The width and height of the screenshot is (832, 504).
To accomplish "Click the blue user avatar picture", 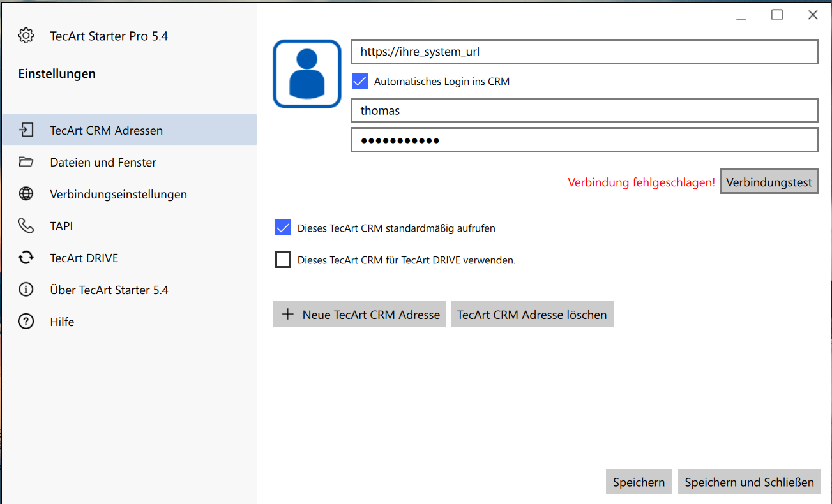I will click(x=307, y=73).
